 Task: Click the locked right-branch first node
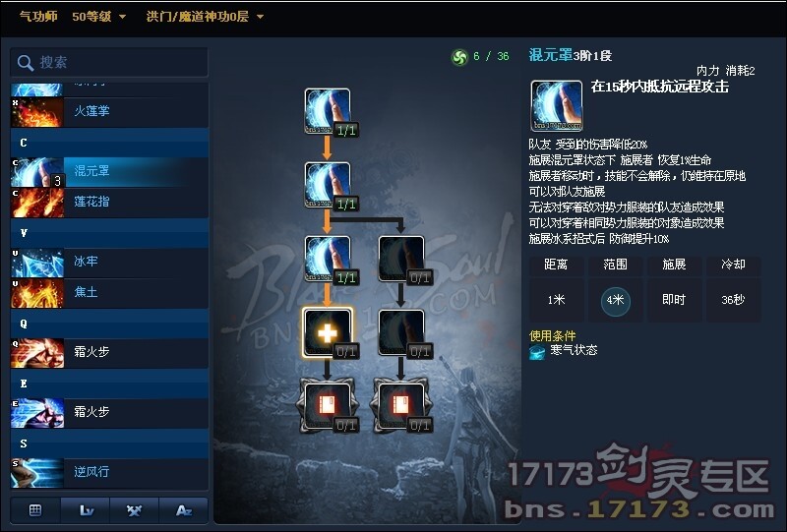(401, 259)
